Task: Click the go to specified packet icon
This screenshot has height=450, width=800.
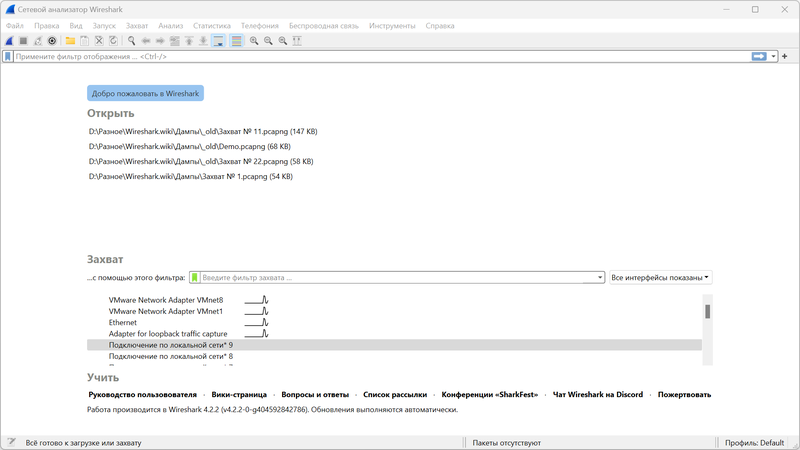Action: 174,41
